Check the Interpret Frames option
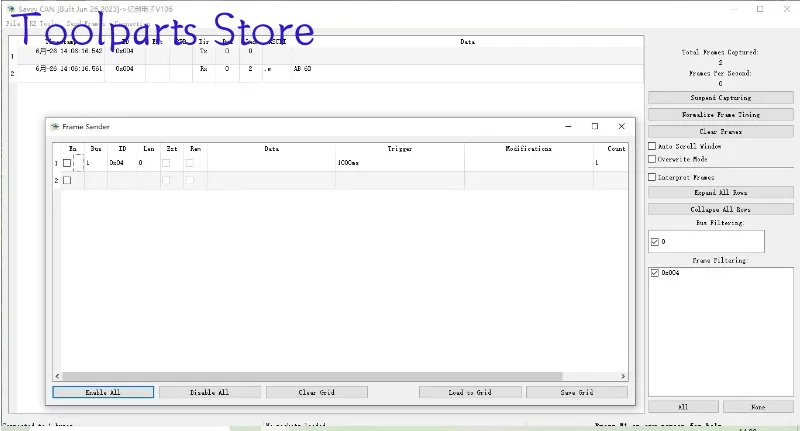 point(652,178)
